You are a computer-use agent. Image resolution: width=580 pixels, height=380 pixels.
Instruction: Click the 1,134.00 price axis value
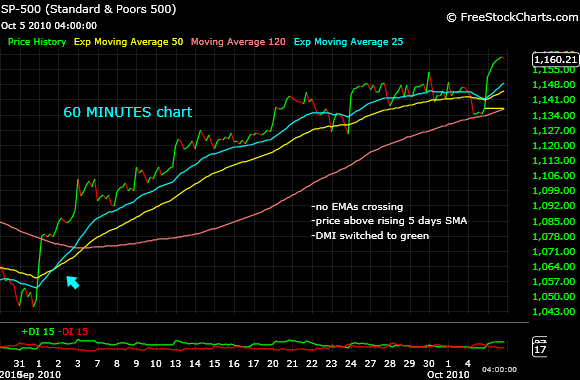click(554, 115)
